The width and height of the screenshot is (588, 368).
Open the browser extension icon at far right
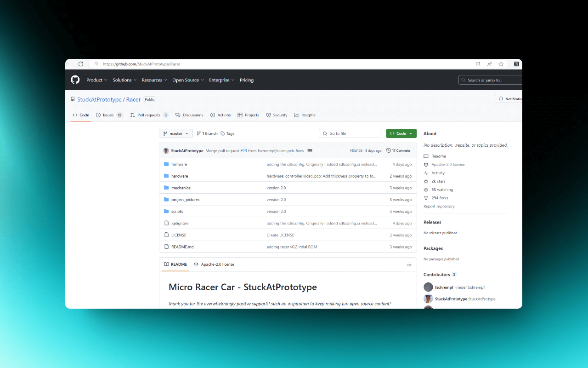(x=516, y=64)
